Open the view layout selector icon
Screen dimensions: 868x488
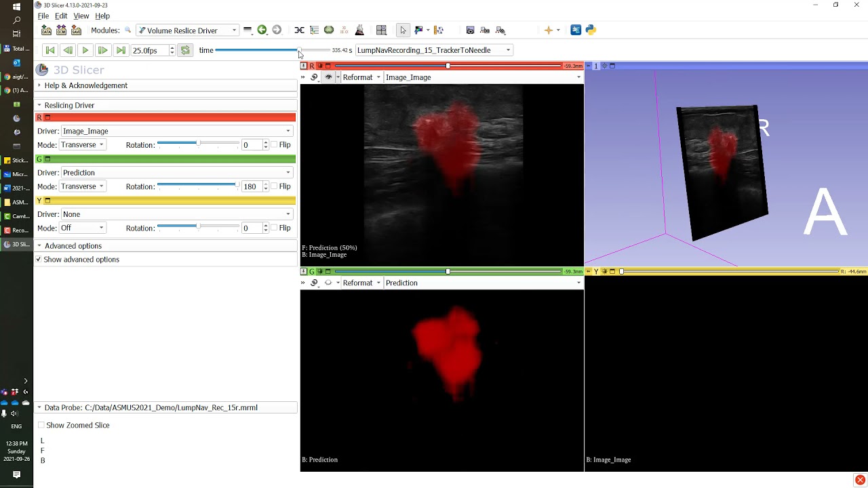pos(381,30)
